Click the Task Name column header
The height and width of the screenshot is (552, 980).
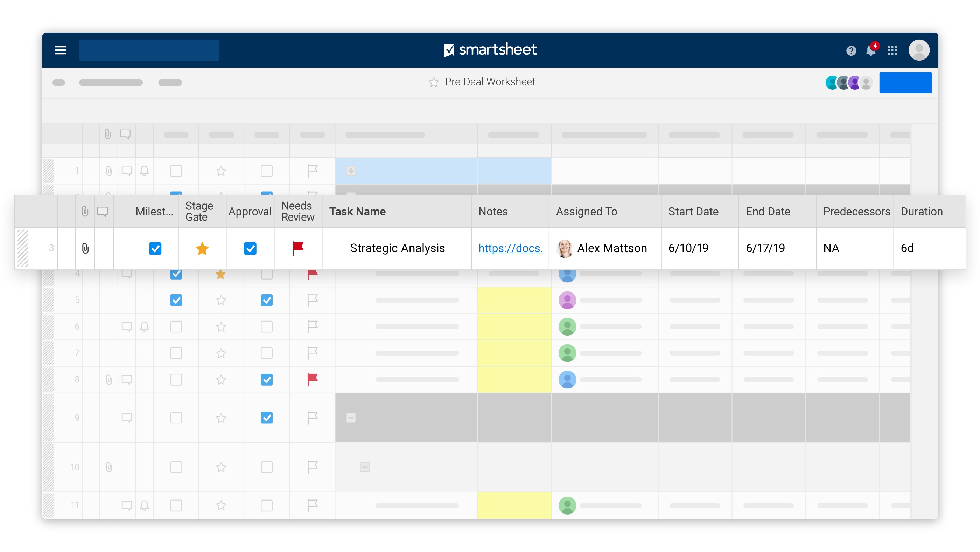coord(397,211)
